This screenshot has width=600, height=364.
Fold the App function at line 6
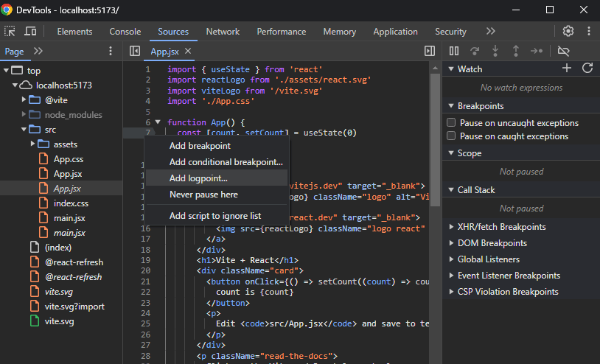click(x=158, y=122)
